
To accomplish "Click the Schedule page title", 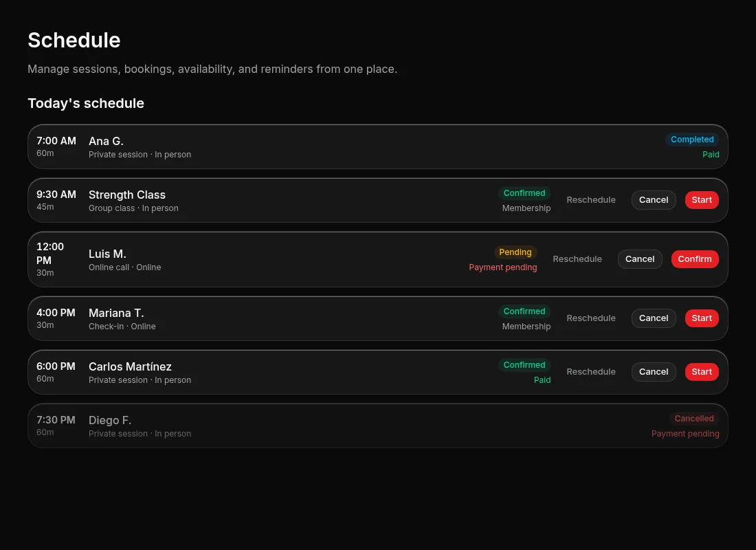I will (x=74, y=40).
